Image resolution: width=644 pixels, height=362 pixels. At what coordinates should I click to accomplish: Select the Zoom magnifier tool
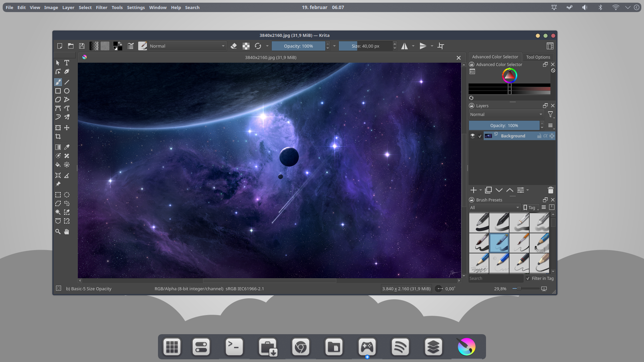58,232
